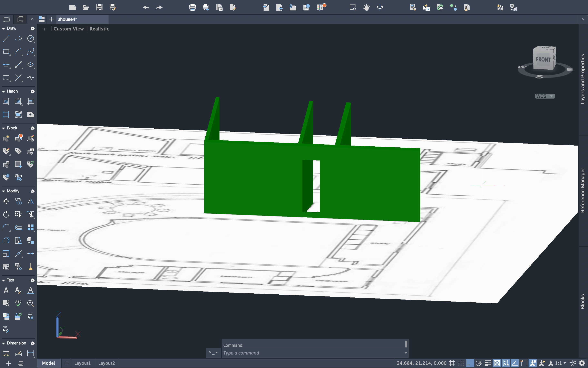
Task: Select the Offset tool
Action: (18, 228)
